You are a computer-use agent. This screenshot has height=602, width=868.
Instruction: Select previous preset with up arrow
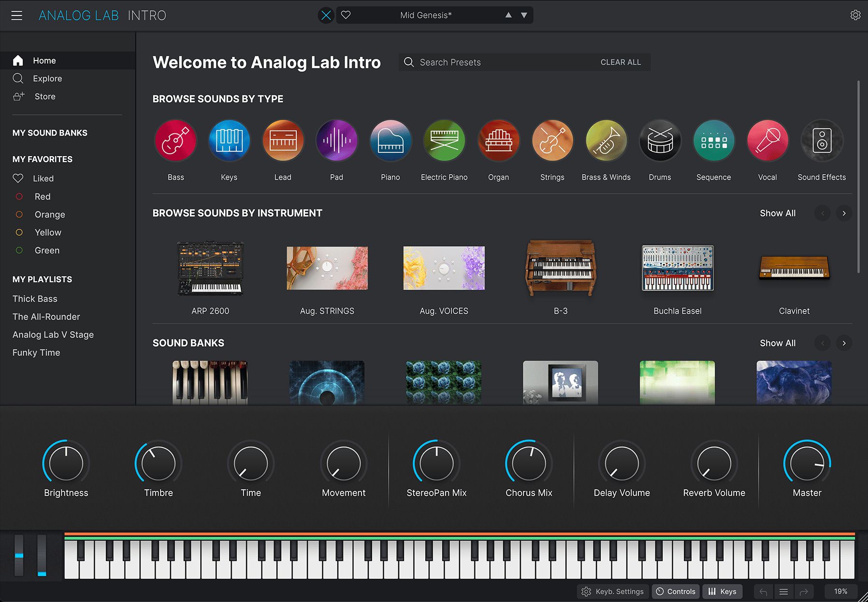pyautogui.click(x=508, y=15)
